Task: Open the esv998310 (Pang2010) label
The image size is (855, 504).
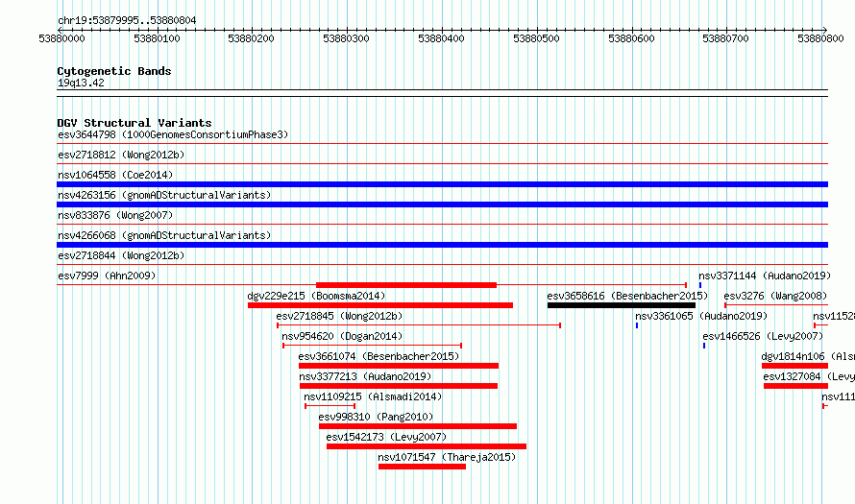Action: click(x=376, y=417)
